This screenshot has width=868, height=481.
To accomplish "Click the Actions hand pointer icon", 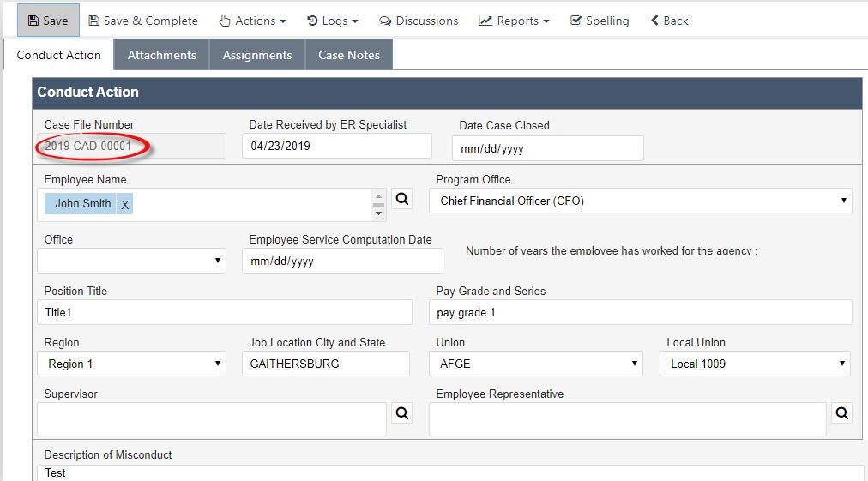I will click(x=224, y=21).
